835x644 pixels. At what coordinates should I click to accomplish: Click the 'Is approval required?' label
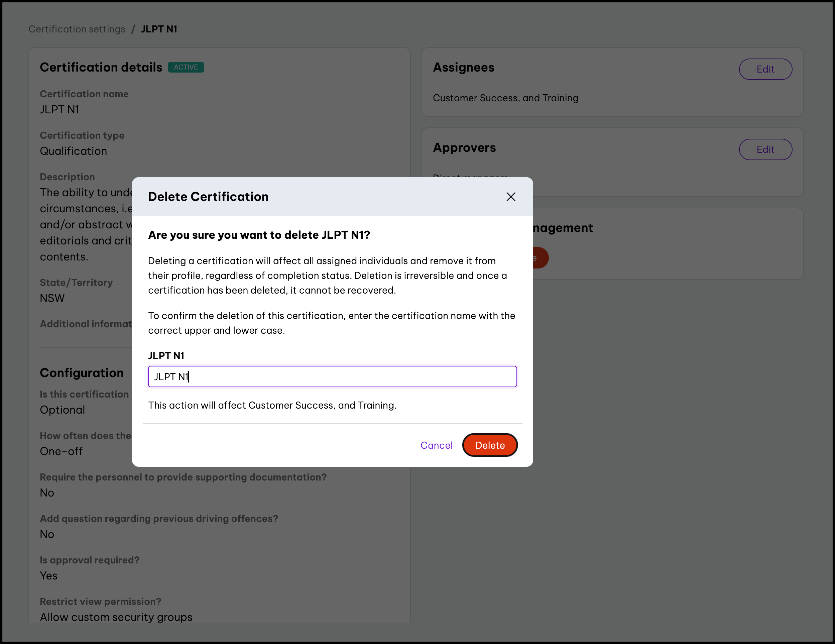[90, 560]
